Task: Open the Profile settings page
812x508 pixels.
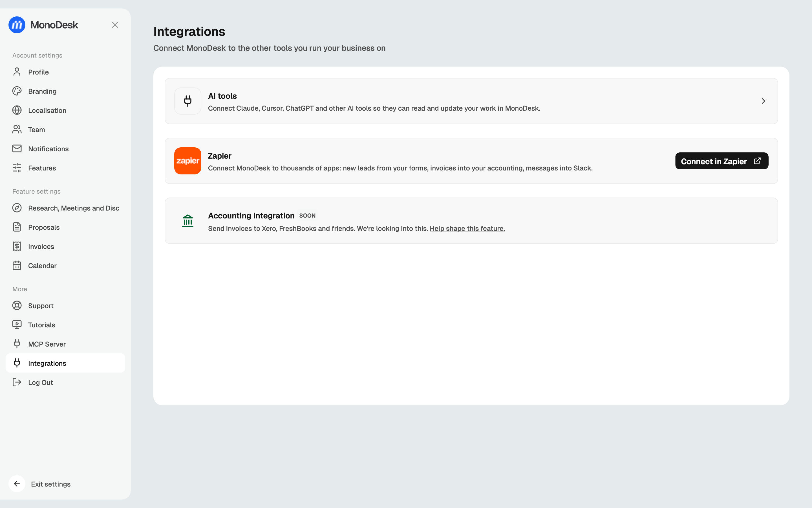Action: click(65, 72)
